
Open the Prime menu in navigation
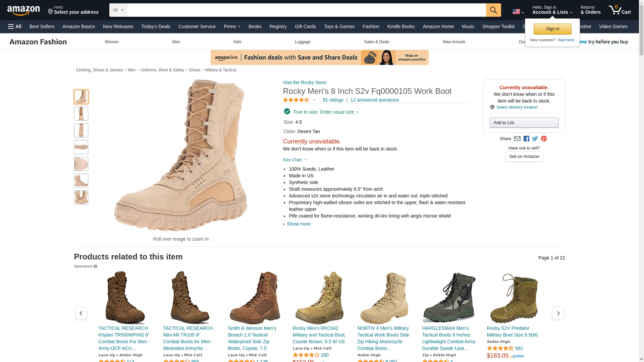point(232,26)
